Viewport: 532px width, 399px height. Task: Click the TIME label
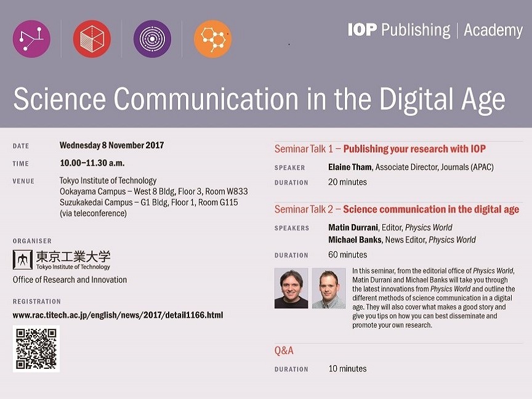[21, 164]
